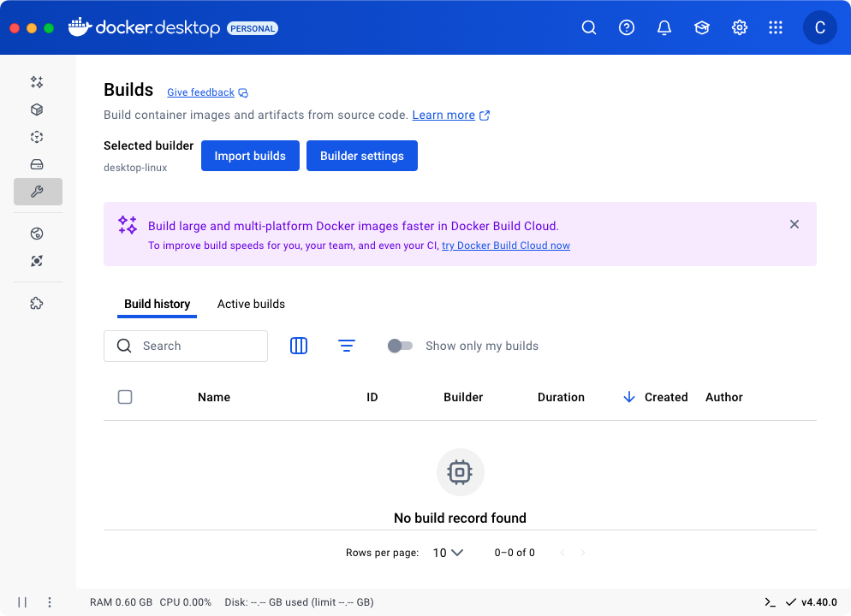Open the notifications bell icon
Viewport: 851px width, 616px height.
pyautogui.click(x=664, y=27)
